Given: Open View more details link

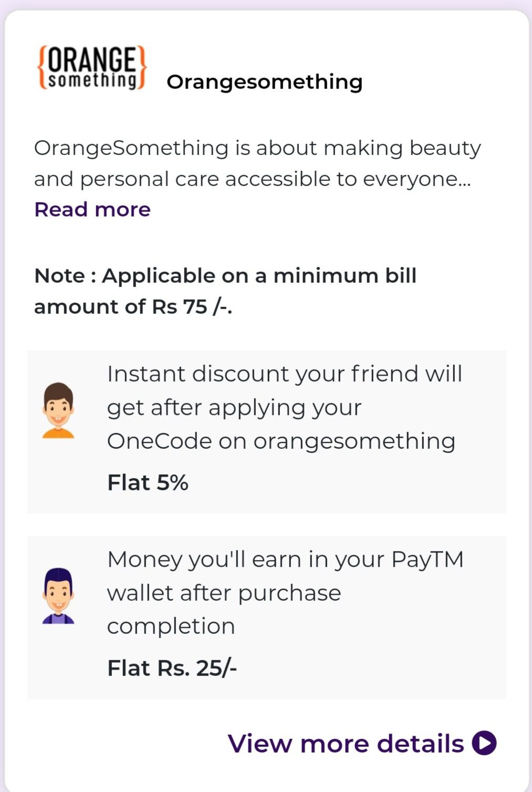Looking at the screenshot, I should pyautogui.click(x=362, y=743).
